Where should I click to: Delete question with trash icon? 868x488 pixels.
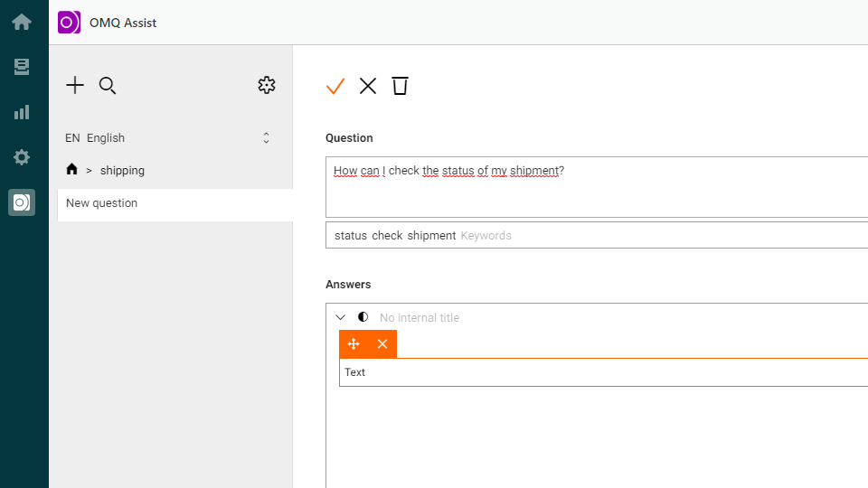(400, 86)
